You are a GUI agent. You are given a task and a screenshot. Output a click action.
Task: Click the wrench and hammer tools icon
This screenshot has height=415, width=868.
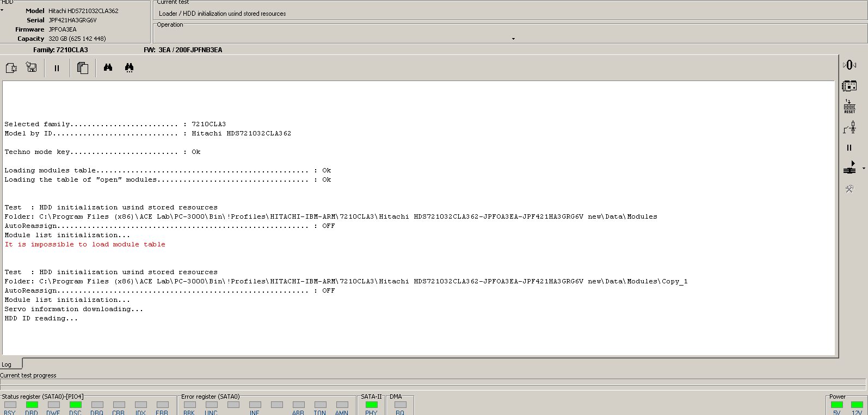[x=849, y=189]
